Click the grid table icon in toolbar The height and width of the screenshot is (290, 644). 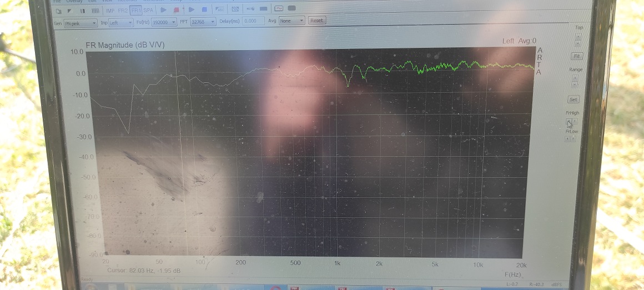click(x=95, y=11)
